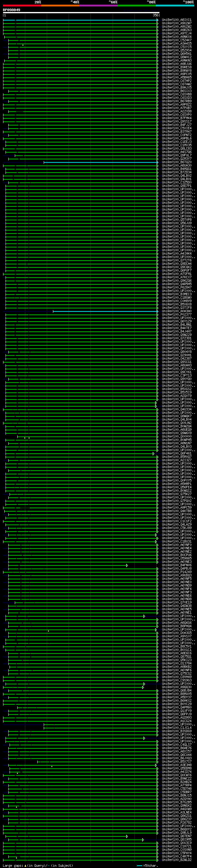Choose the UniRef100_C0PNT2 hit label
Screen dimensions: 197x868
click(176, 135)
